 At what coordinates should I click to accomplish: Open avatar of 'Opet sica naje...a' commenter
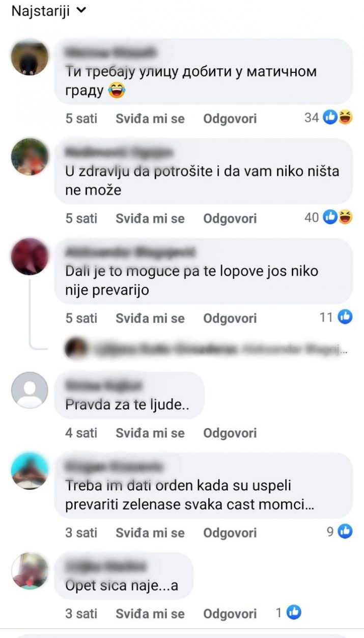(x=30, y=571)
